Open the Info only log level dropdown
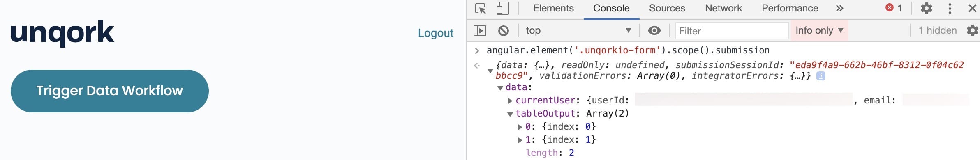The height and width of the screenshot is (160, 980). [819, 30]
